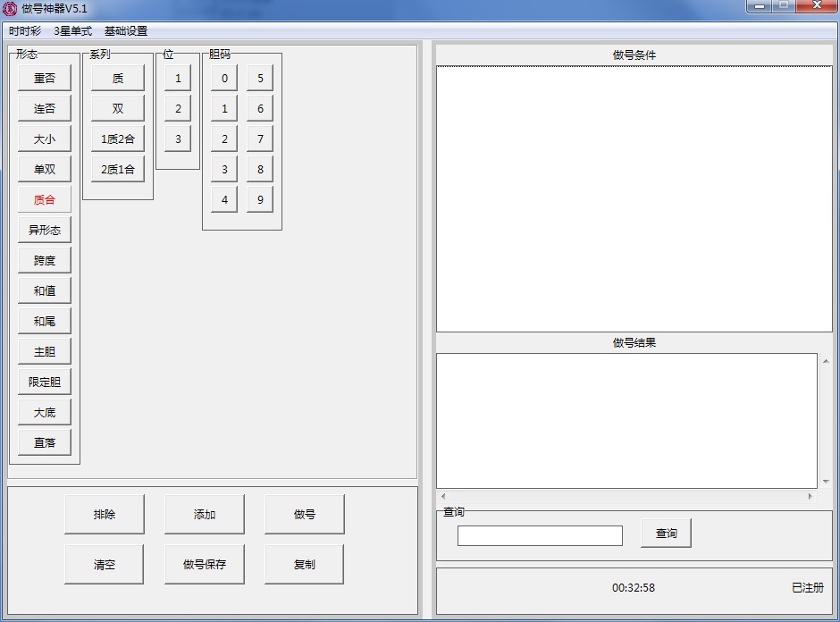Image resolution: width=840 pixels, height=622 pixels.
Task: Click the 和值 button
Action: (45, 291)
